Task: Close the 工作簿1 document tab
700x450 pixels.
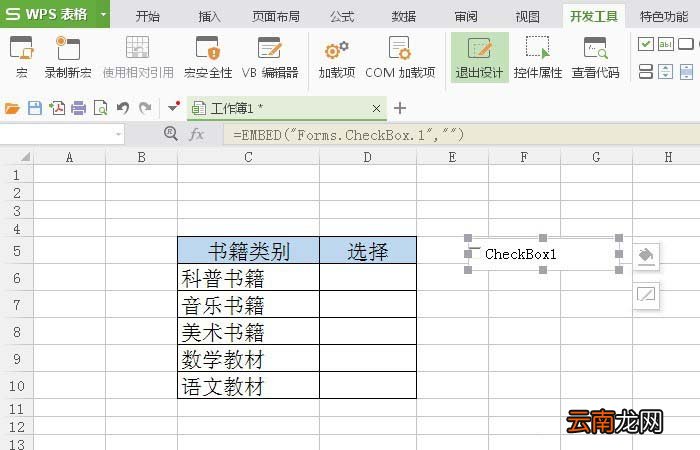Action: click(x=376, y=108)
